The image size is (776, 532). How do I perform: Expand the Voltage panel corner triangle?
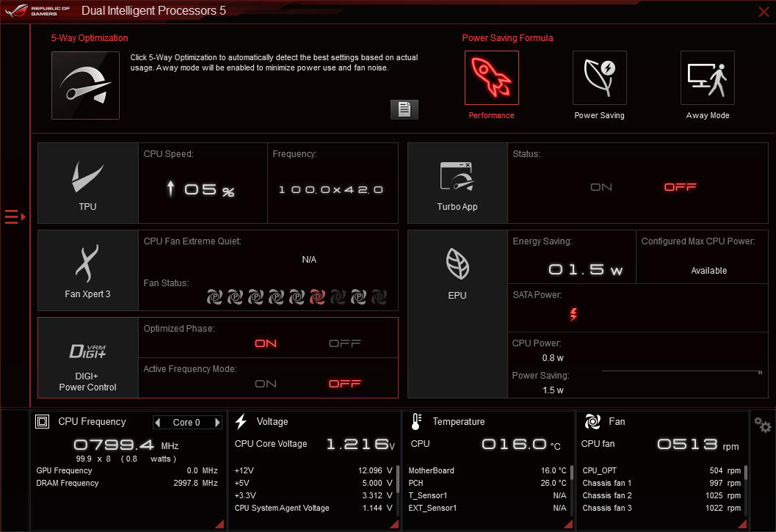[394, 524]
